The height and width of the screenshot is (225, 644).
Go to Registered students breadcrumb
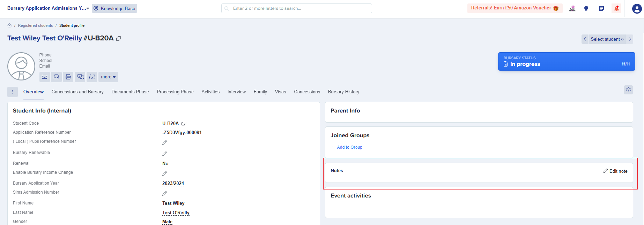(x=36, y=25)
